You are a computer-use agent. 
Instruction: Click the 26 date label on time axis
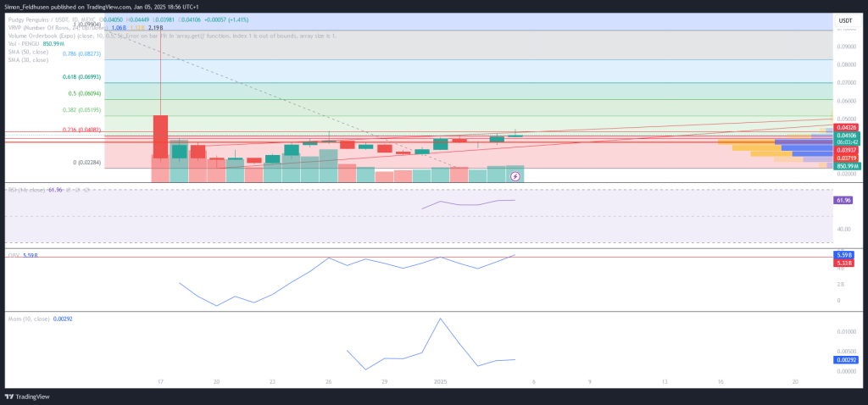click(x=329, y=382)
